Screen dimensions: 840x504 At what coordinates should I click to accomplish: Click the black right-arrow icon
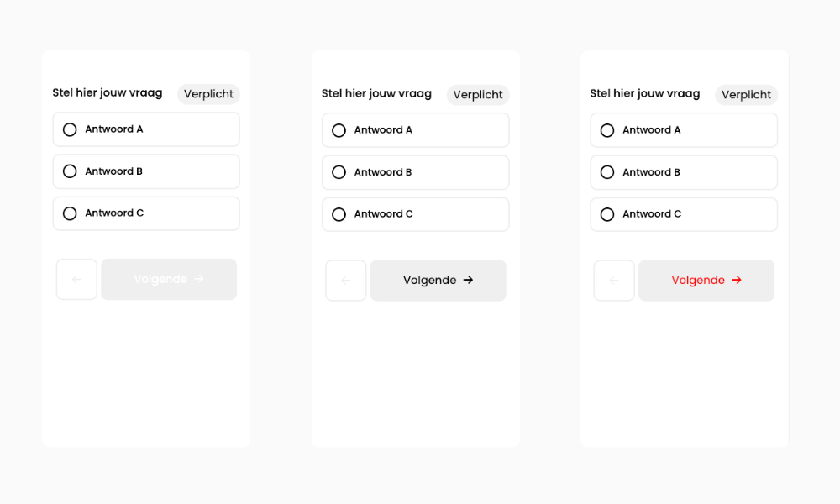pos(468,281)
